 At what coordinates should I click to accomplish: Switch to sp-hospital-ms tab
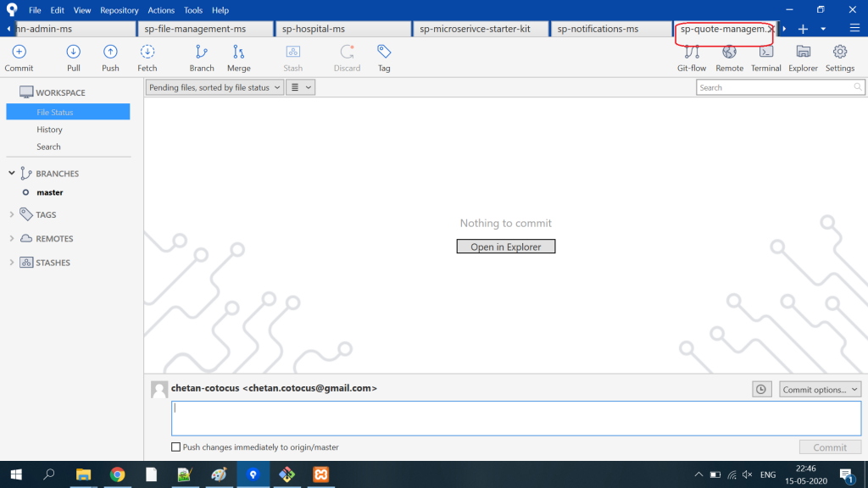click(343, 29)
